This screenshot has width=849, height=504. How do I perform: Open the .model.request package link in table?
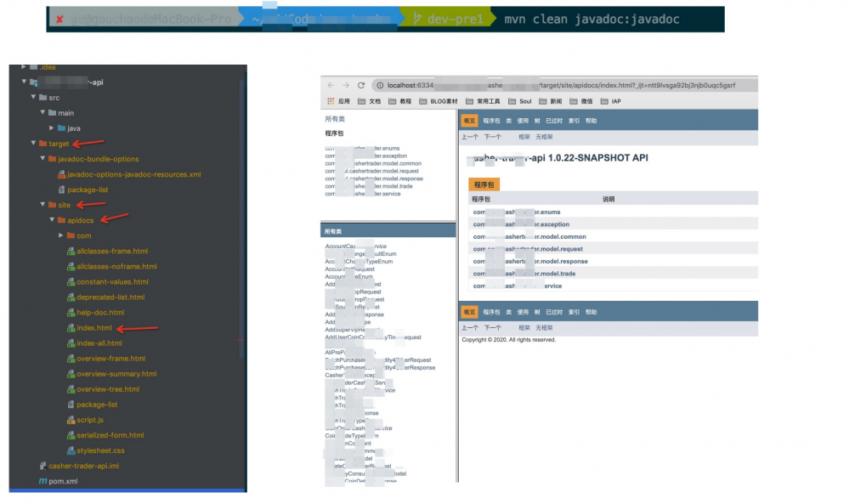point(528,249)
